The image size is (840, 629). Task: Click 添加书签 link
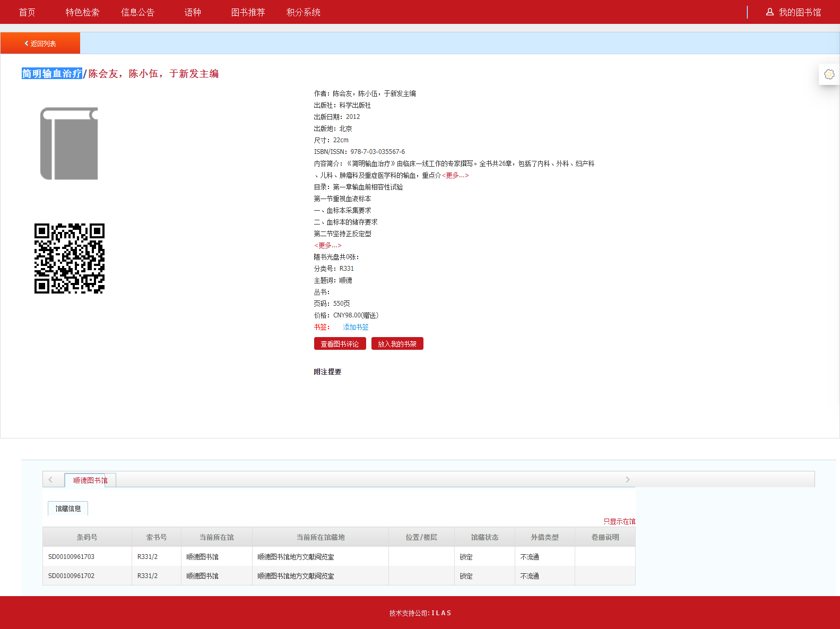tap(356, 327)
